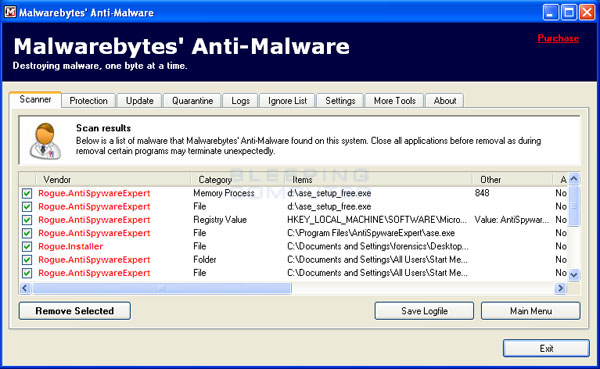Select the Rogue.Installer vendor entry

tap(71, 247)
